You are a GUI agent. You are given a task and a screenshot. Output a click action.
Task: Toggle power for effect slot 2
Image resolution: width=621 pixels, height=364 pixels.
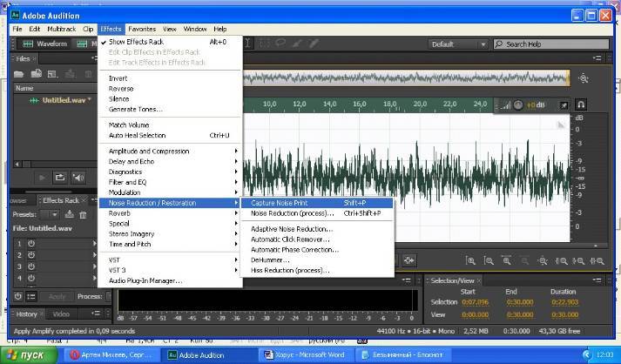[31, 254]
